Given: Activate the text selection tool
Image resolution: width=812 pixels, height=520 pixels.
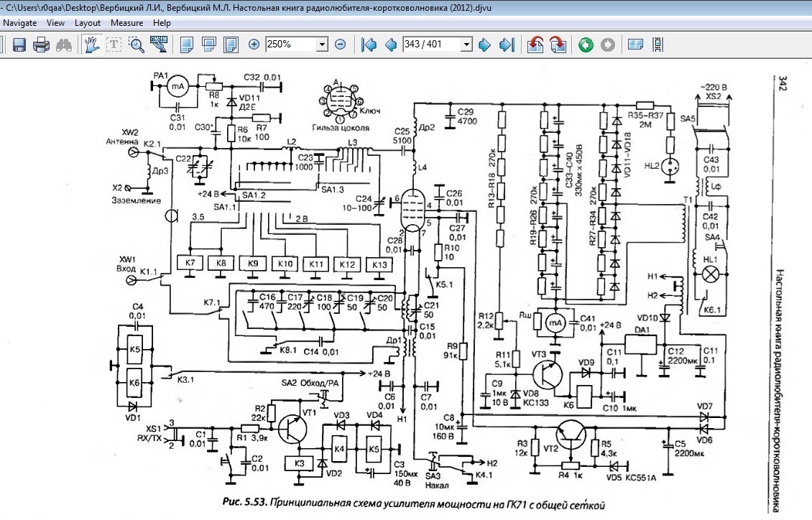Looking at the screenshot, I should pos(114,45).
